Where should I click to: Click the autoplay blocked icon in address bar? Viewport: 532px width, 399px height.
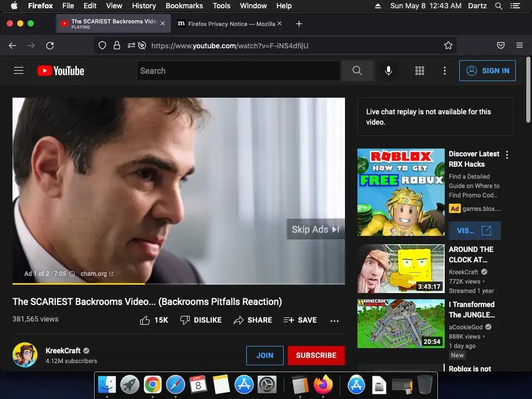(x=142, y=46)
